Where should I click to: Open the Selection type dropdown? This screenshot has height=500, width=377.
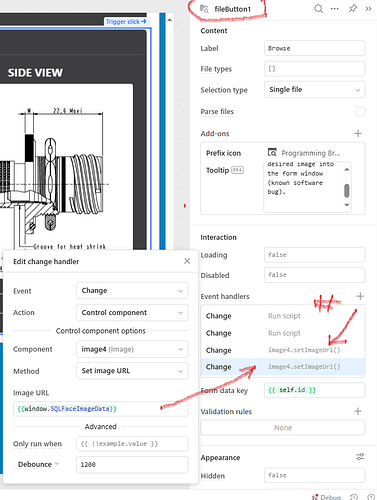click(x=315, y=90)
